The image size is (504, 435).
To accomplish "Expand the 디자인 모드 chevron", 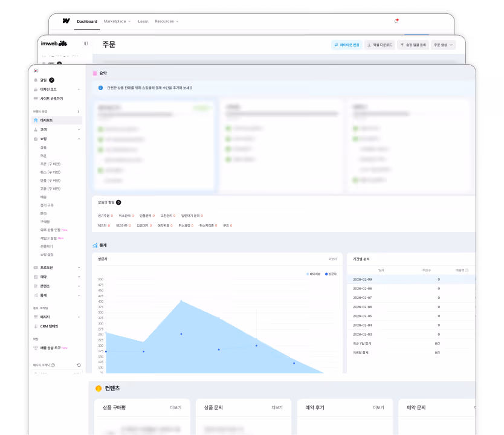I will pyautogui.click(x=79, y=89).
